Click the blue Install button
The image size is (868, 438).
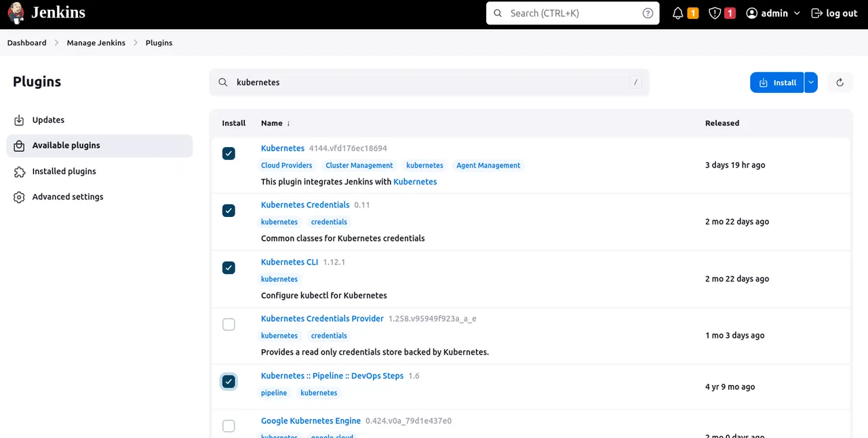click(777, 83)
